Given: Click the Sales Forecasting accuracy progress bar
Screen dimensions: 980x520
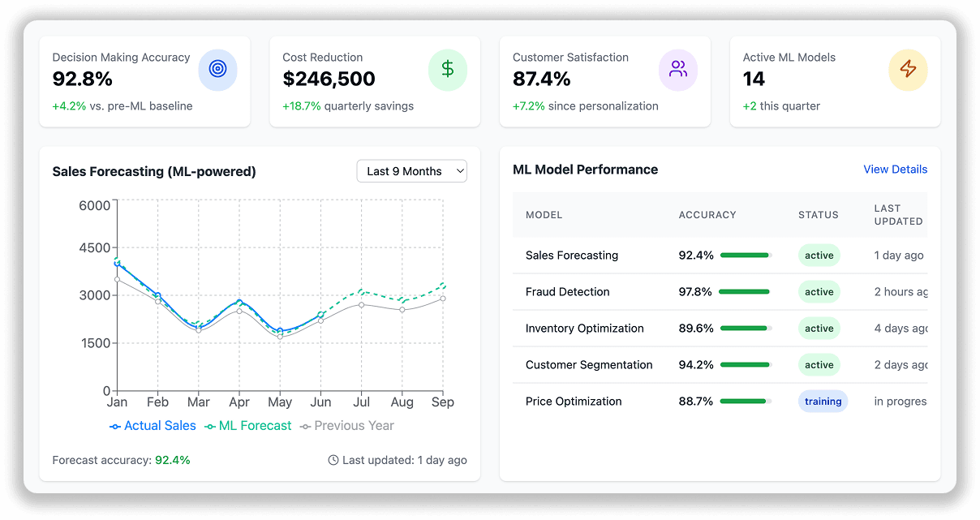Looking at the screenshot, I should (x=746, y=256).
